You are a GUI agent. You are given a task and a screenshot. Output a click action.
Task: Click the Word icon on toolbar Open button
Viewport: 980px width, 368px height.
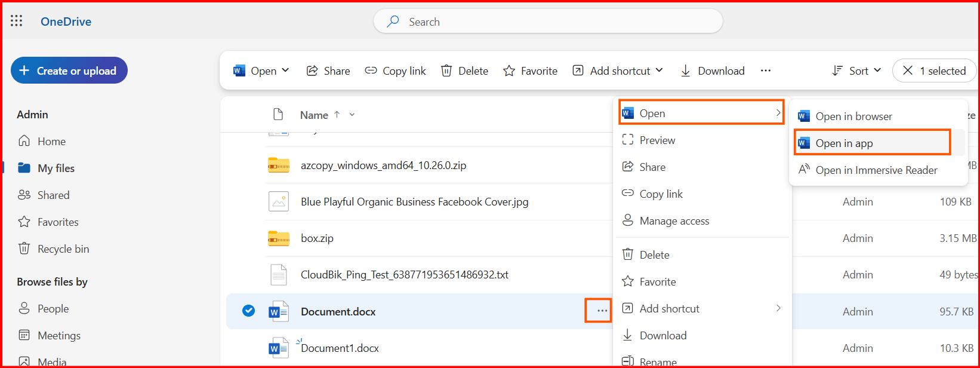click(x=239, y=70)
